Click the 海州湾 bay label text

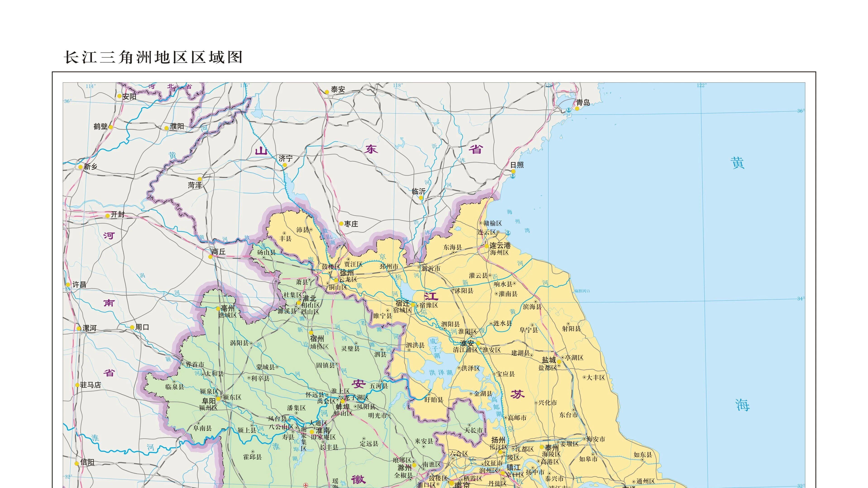(518, 221)
